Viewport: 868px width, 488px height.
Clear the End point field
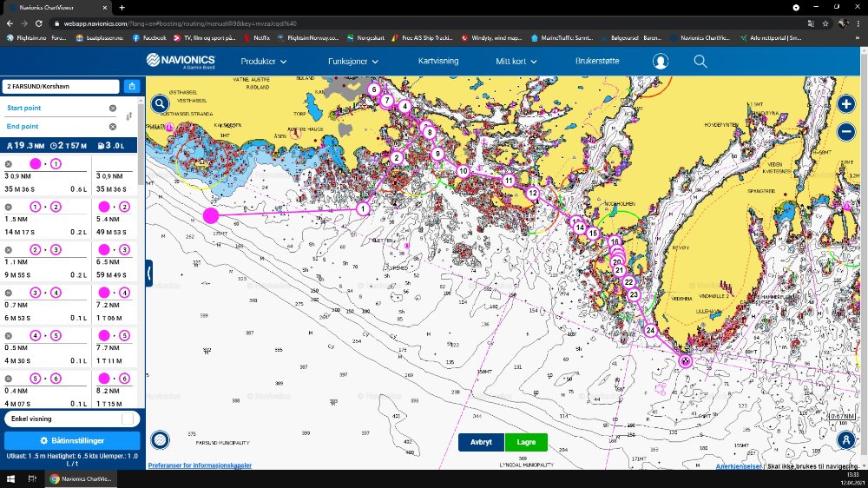[x=112, y=127]
